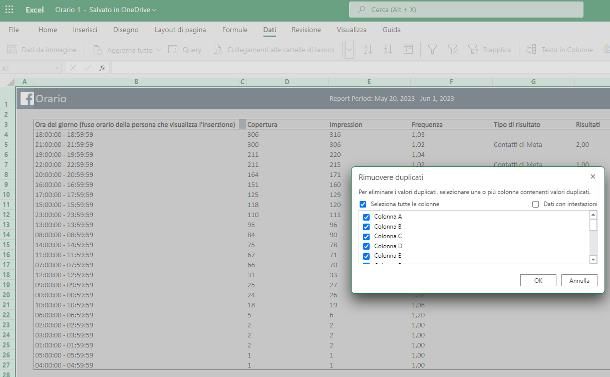The width and height of the screenshot is (610, 377).
Task: Open the Name Box dropdown arrow
Action: (58, 68)
